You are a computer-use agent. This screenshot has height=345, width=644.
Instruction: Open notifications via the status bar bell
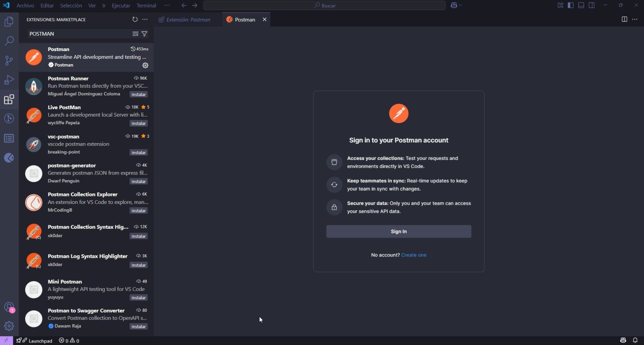click(635, 340)
